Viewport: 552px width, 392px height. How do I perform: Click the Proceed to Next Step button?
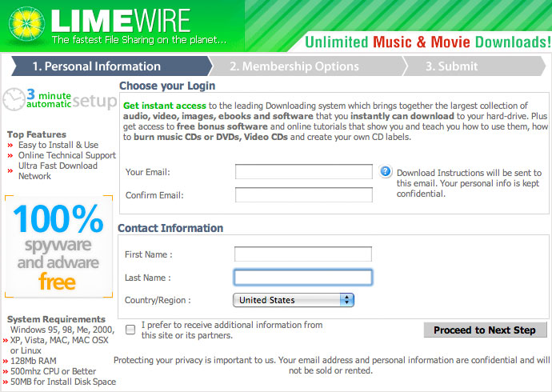click(485, 330)
